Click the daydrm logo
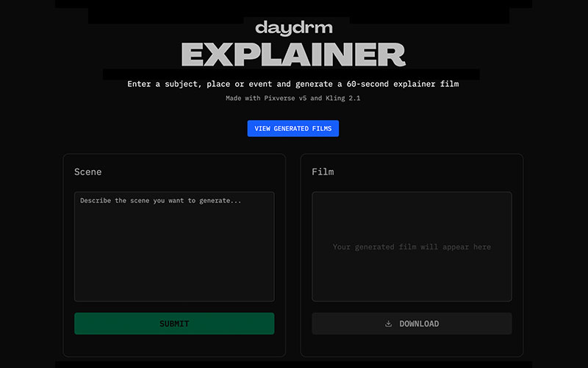588x368 pixels. point(293,29)
